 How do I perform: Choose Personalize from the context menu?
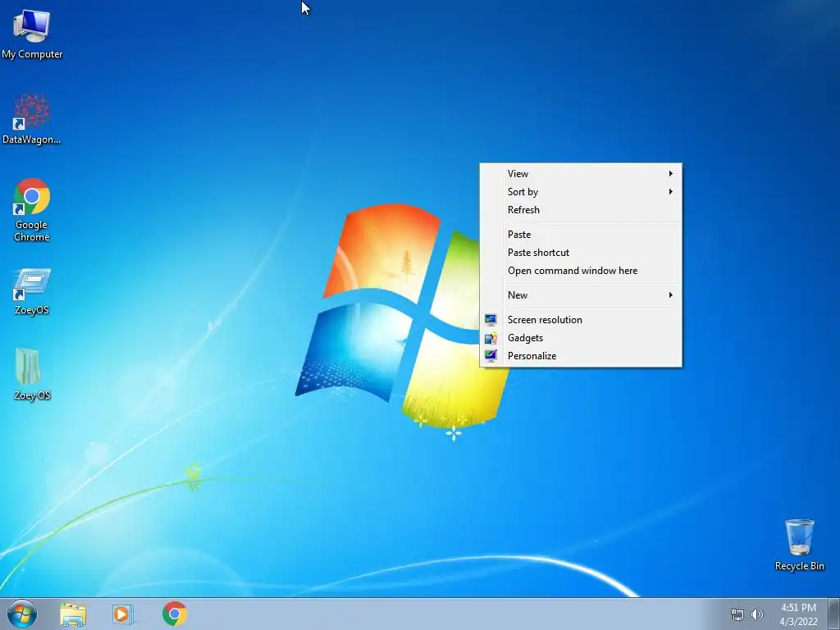click(581, 356)
